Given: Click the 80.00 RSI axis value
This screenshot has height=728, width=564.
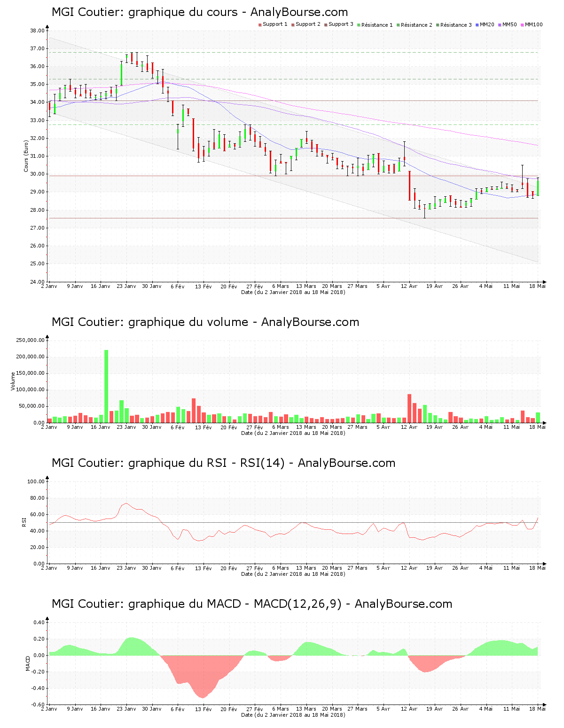Looking at the screenshot, I should (x=37, y=498).
